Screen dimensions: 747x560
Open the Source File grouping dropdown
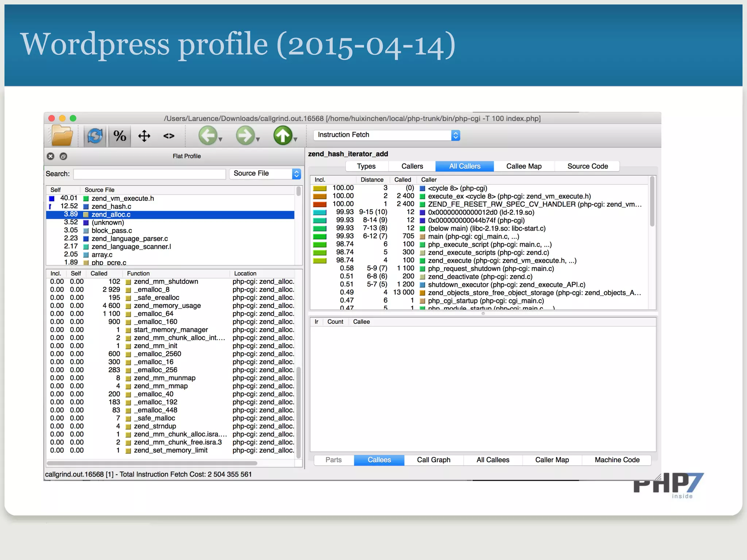(x=265, y=174)
